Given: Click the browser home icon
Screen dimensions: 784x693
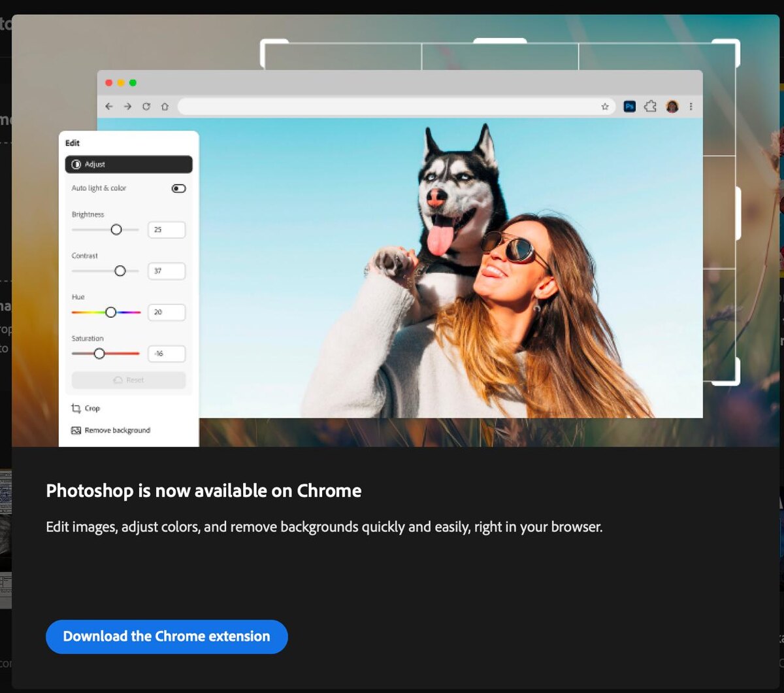Looking at the screenshot, I should [x=165, y=107].
